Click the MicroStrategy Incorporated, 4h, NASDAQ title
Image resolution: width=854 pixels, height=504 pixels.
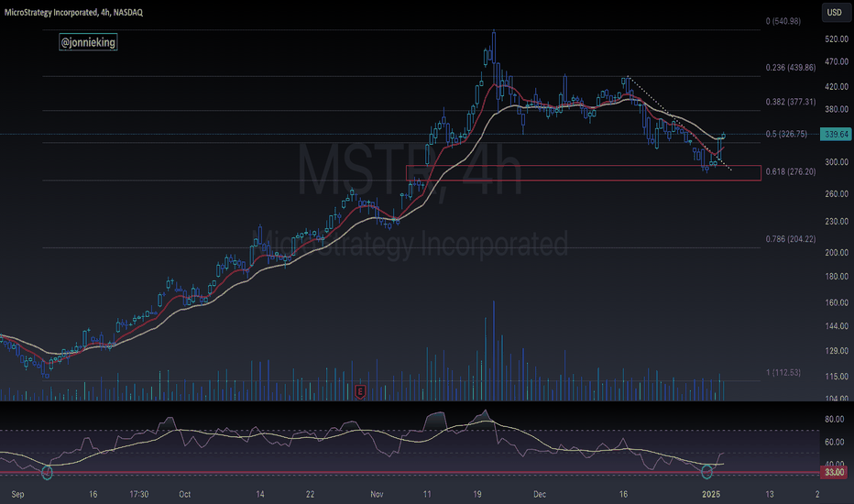(x=73, y=12)
